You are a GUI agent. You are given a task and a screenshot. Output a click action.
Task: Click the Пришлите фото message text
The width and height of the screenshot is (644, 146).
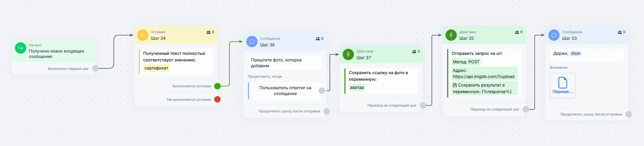point(276,63)
